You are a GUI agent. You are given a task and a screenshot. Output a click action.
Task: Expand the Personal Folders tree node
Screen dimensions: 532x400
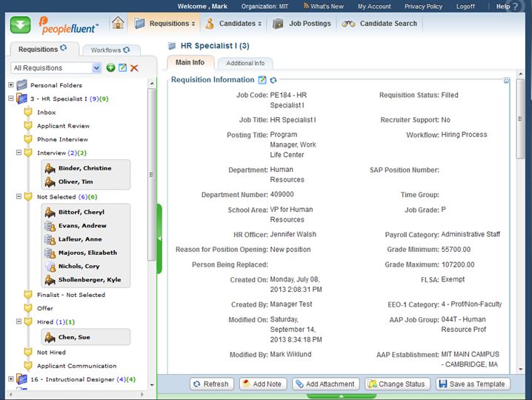tap(11, 85)
